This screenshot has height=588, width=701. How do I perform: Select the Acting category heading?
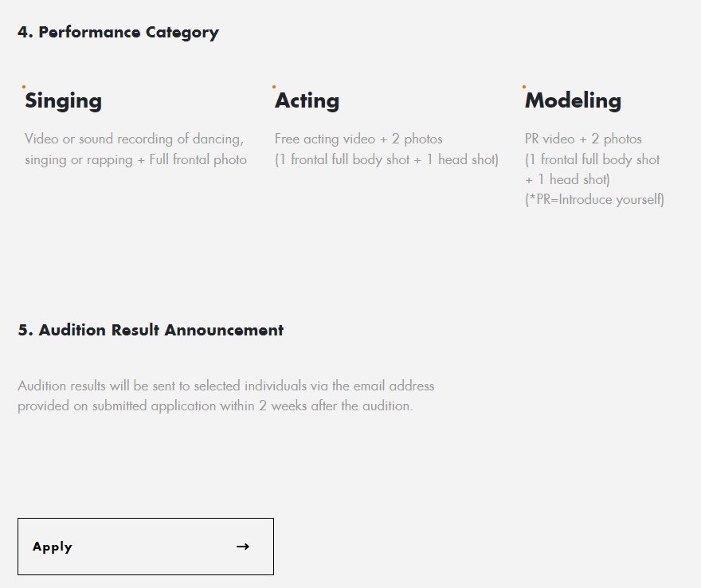click(307, 100)
